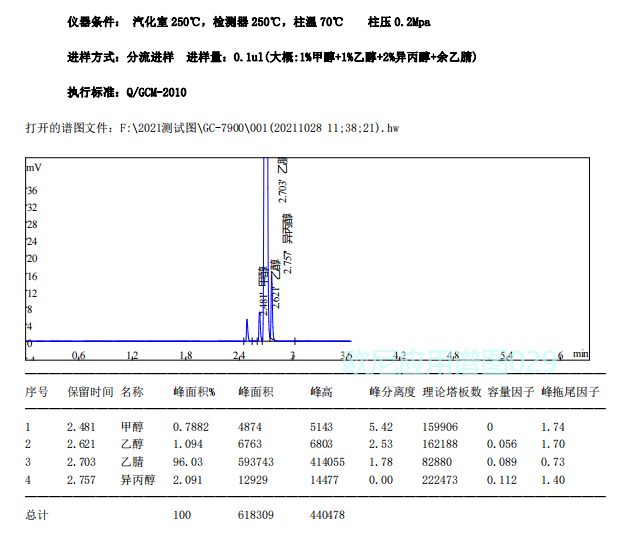Click the 名称 column header

pyautogui.click(x=132, y=392)
